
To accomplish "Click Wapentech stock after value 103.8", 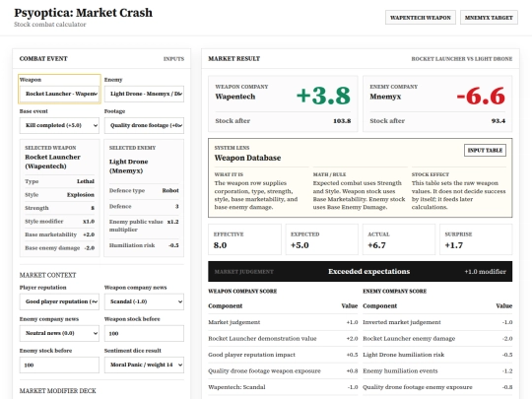I will [x=342, y=121].
